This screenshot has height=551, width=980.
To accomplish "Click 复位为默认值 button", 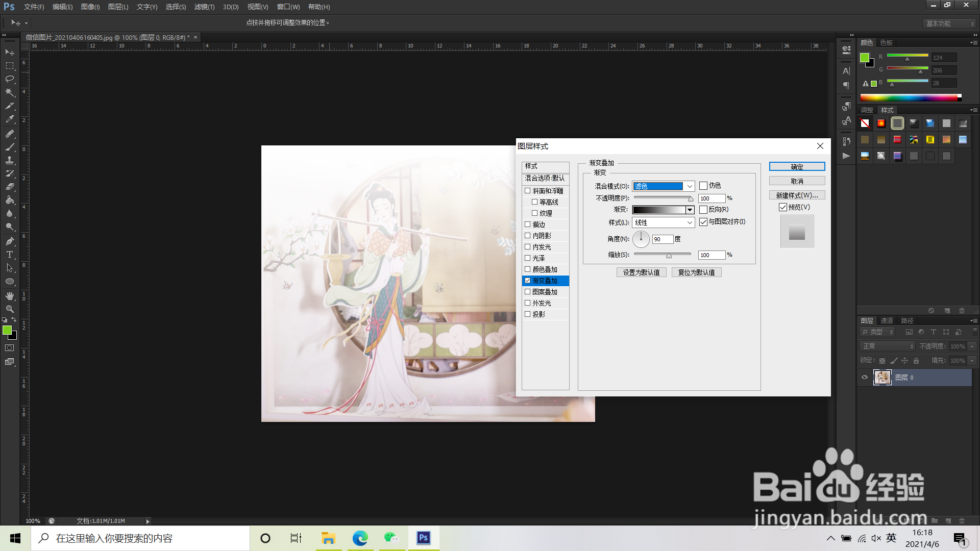I will (696, 272).
